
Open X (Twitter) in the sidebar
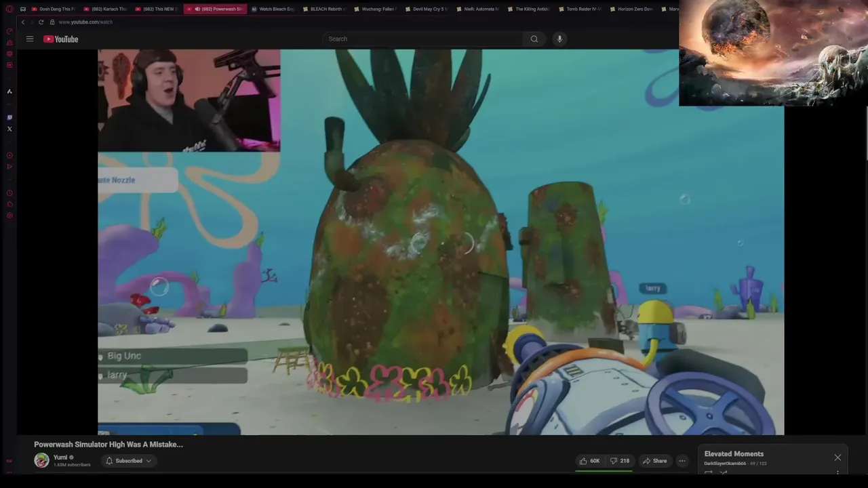click(x=9, y=129)
